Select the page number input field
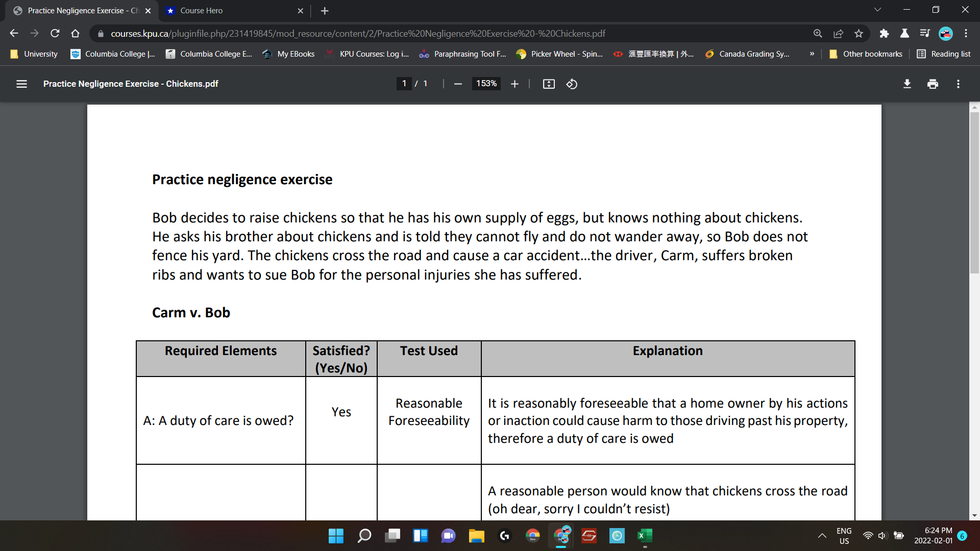This screenshot has height=551, width=980. [x=404, y=84]
